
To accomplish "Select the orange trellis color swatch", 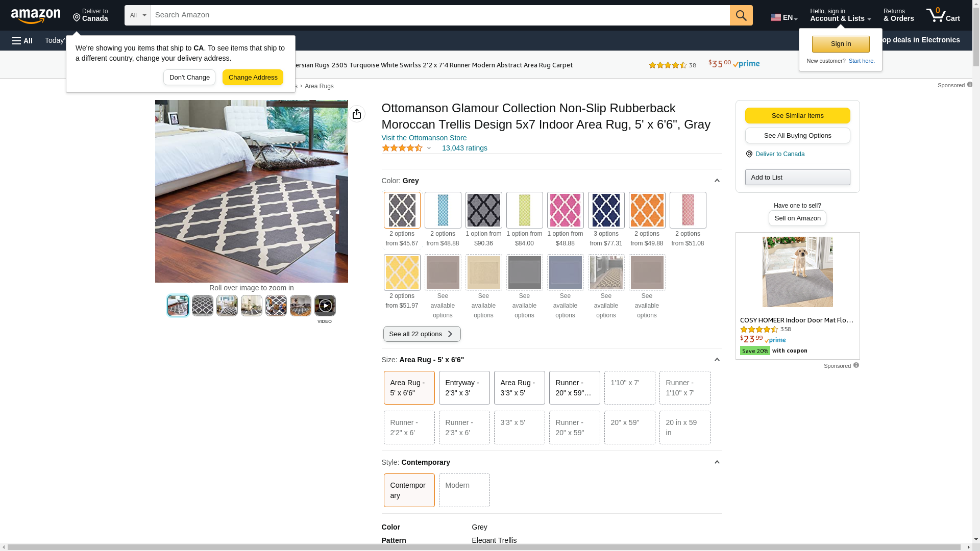I will (x=647, y=210).
